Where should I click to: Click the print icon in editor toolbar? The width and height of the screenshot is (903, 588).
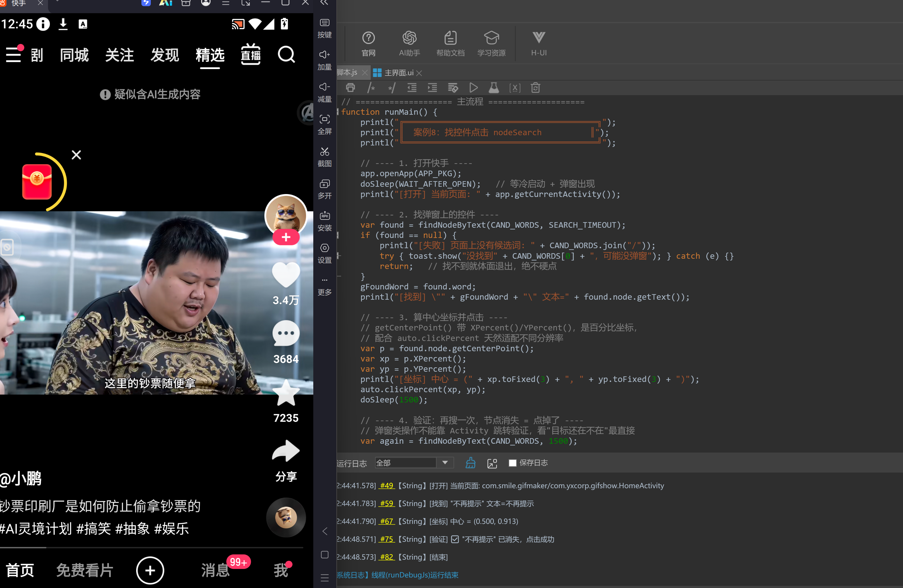click(x=350, y=88)
